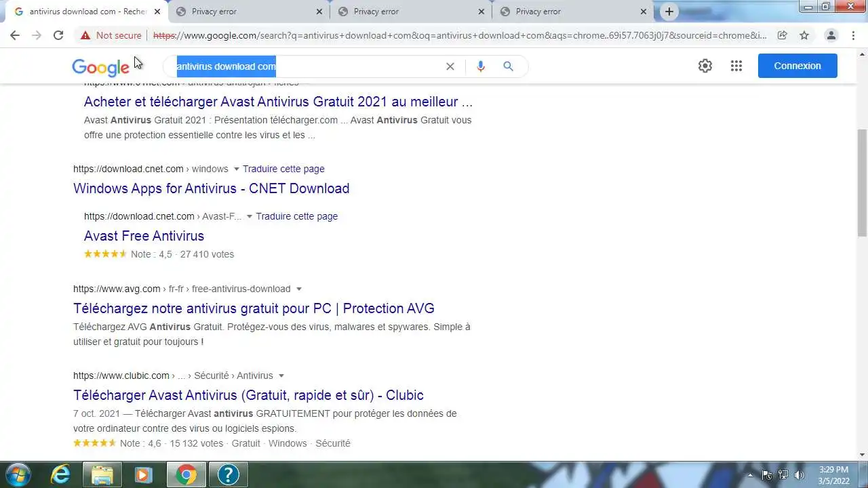Image resolution: width=868 pixels, height=488 pixels.
Task: Click https://www.avg.com URL text
Action: click(x=117, y=289)
